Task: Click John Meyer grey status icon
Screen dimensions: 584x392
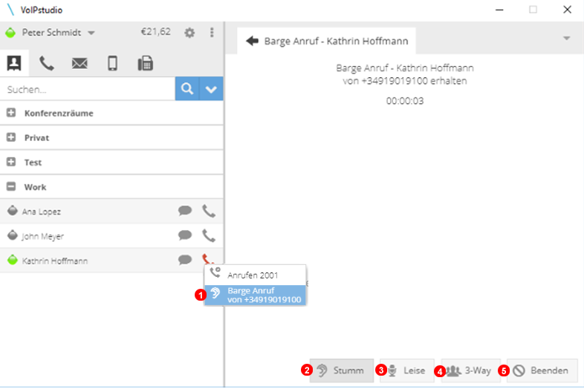Action: [x=13, y=235]
